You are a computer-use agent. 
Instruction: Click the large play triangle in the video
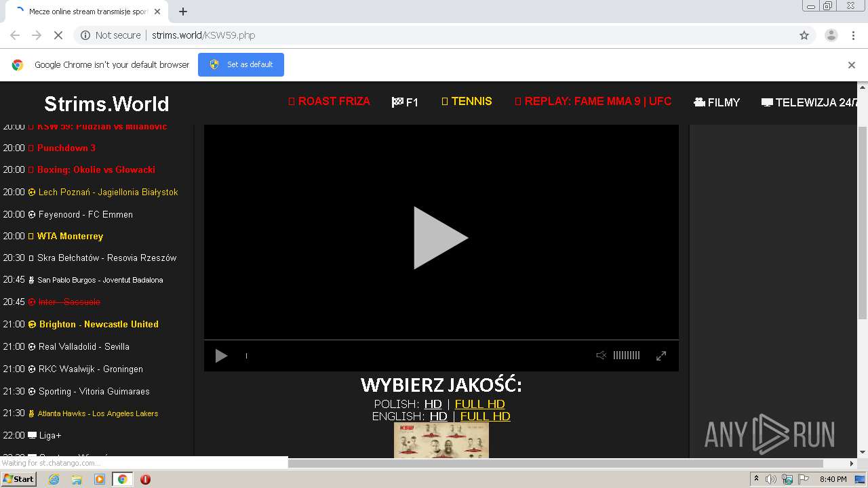pos(441,238)
